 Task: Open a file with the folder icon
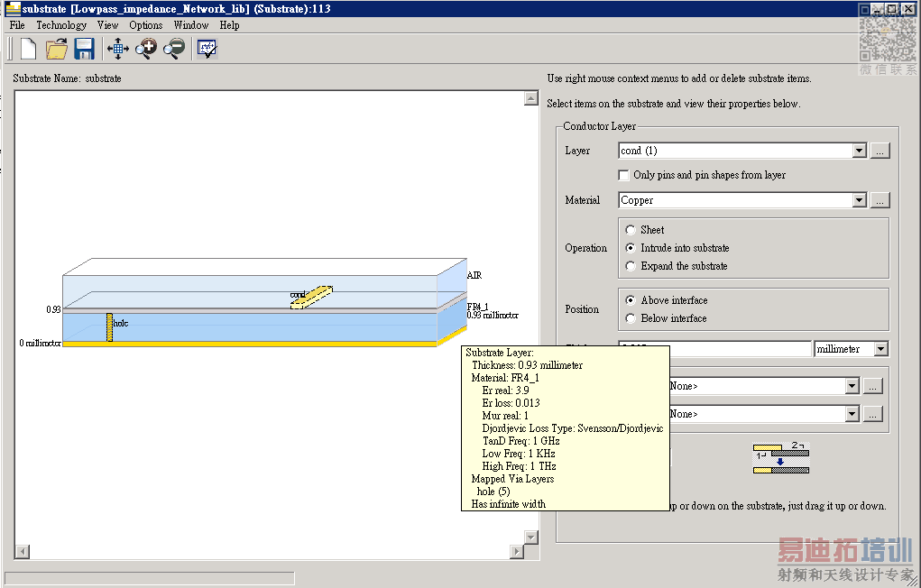[x=57, y=49]
